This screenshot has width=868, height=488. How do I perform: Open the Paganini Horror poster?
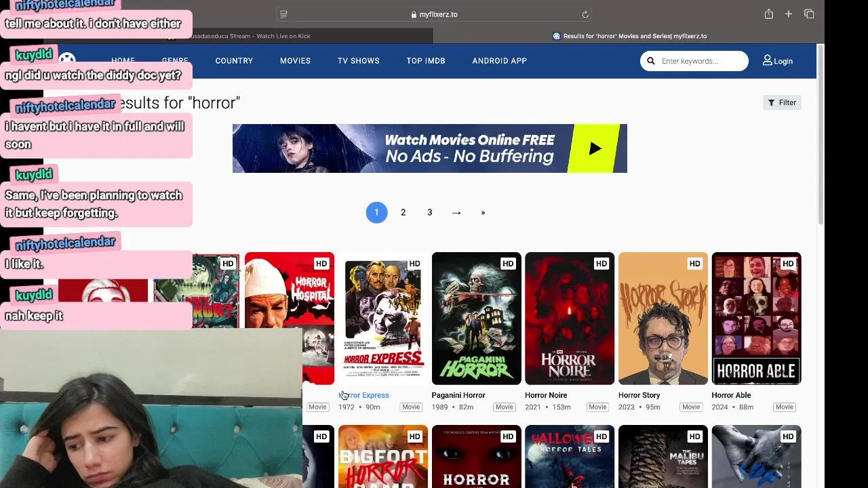click(477, 319)
